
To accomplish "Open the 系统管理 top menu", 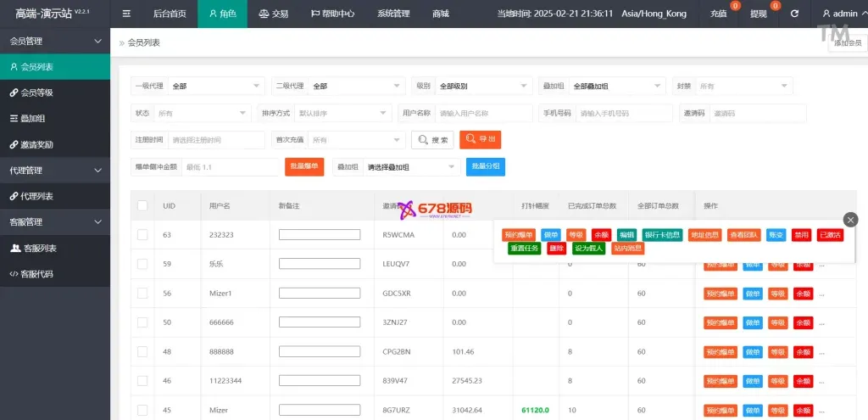I will (393, 14).
